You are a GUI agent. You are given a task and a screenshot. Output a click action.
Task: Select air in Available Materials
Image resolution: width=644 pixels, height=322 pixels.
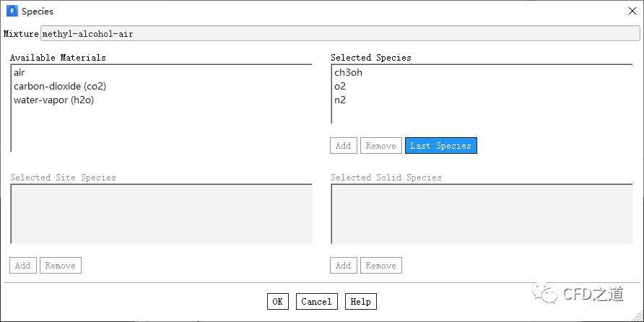click(x=19, y=72)
